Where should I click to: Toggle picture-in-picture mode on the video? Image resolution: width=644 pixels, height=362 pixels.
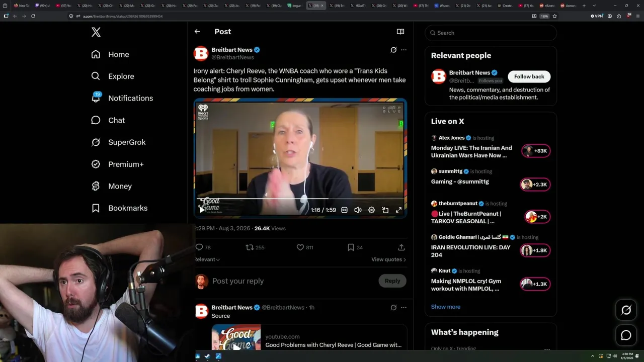(x=385, y=210)
